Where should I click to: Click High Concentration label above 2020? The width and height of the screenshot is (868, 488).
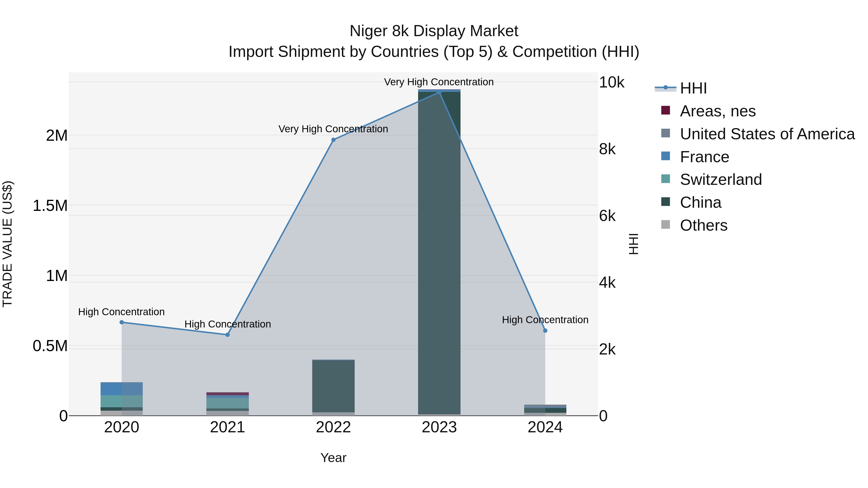click(121, 312)
